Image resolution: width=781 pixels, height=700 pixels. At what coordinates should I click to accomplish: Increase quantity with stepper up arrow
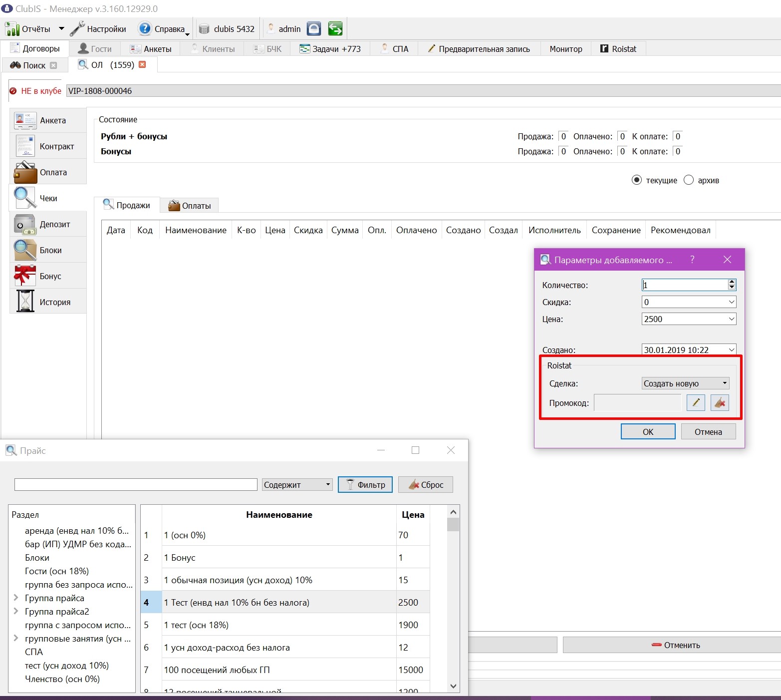[x=732, y=282]
